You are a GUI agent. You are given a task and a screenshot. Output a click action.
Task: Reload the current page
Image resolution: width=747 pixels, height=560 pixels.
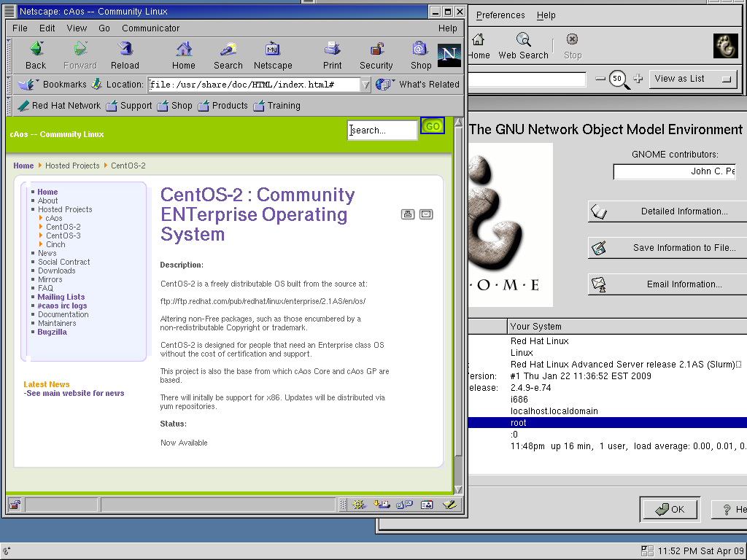coord(125,55)
